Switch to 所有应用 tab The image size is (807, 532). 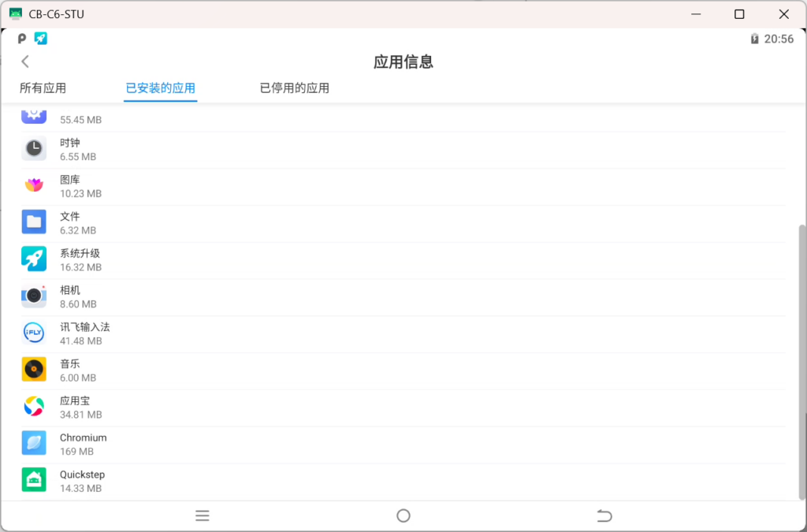tap(43, 88)
